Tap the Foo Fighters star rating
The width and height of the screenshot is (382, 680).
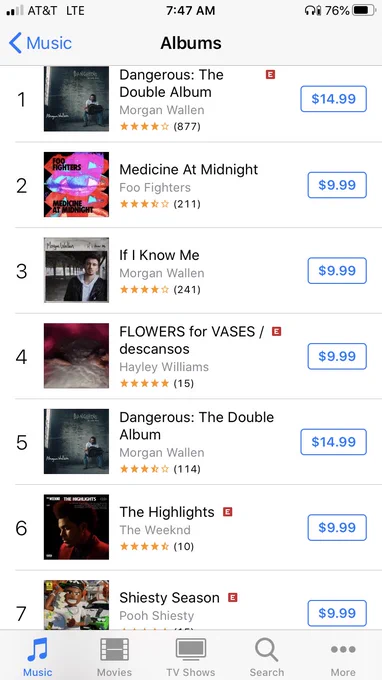(x=144, y=204)
